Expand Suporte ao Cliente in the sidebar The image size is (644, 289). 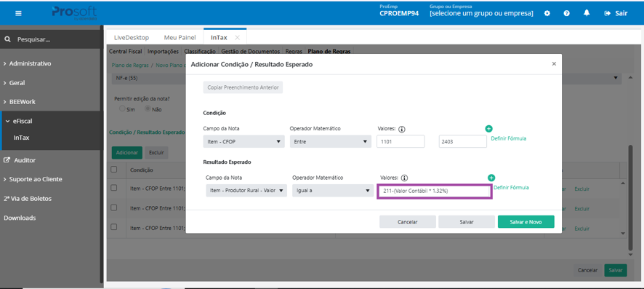point(33,179)
